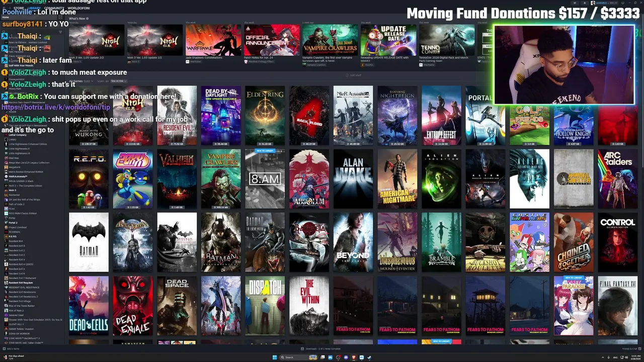Open the Sort By dropdown

pos(119,81)
